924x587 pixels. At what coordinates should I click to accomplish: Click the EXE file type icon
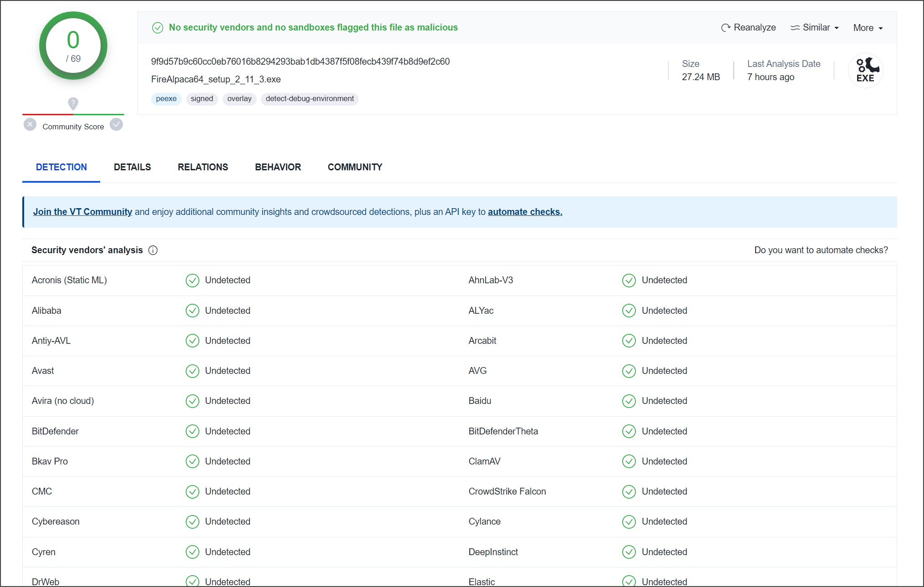865,71
